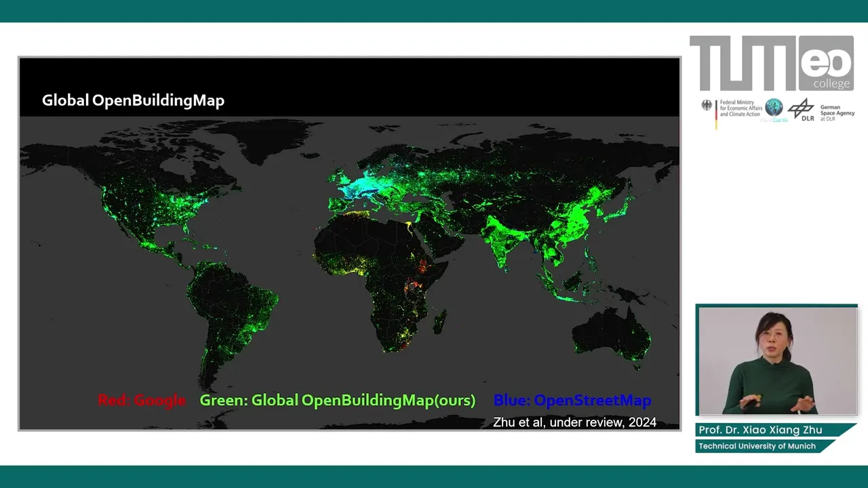
Task: Click the AI4Earth globe logo
Action: [773, 108]
